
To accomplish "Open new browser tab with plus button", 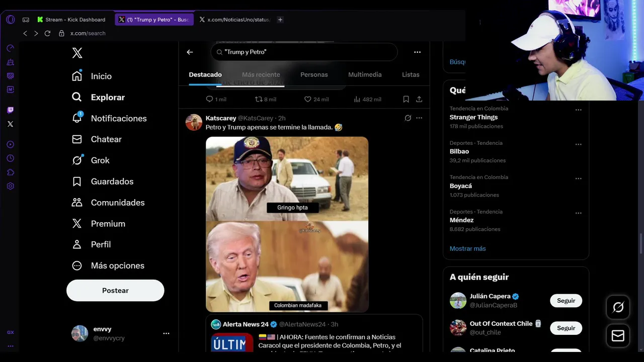I will 280,20.
